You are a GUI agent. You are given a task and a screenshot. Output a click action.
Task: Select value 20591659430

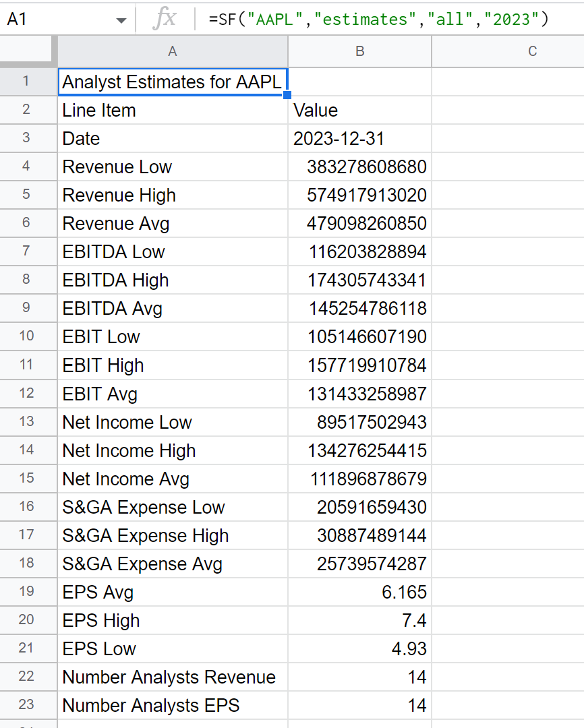tap(359, 507)
